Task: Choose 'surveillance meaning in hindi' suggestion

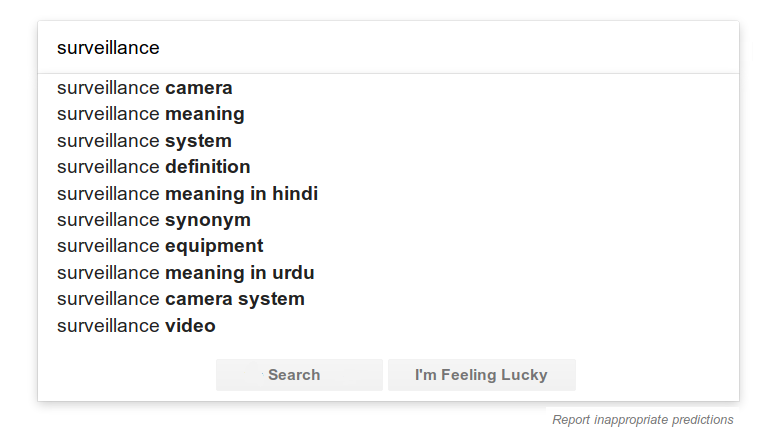Action: pyautogui.click(x=187, y=193)
